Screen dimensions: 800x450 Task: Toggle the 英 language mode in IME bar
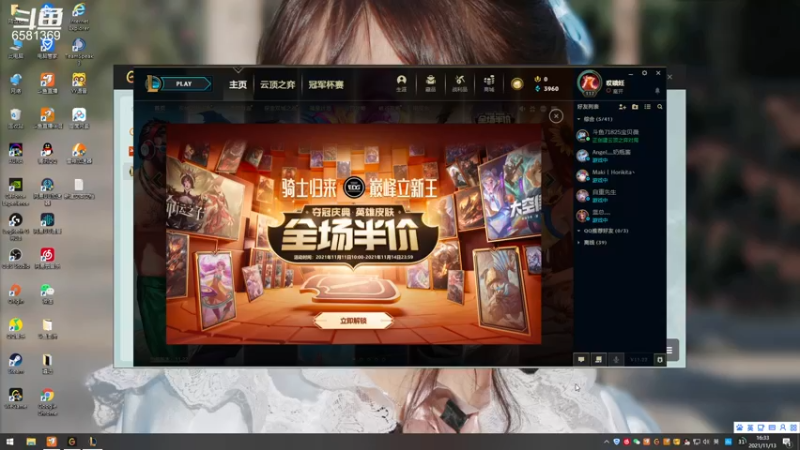[750, 428]
